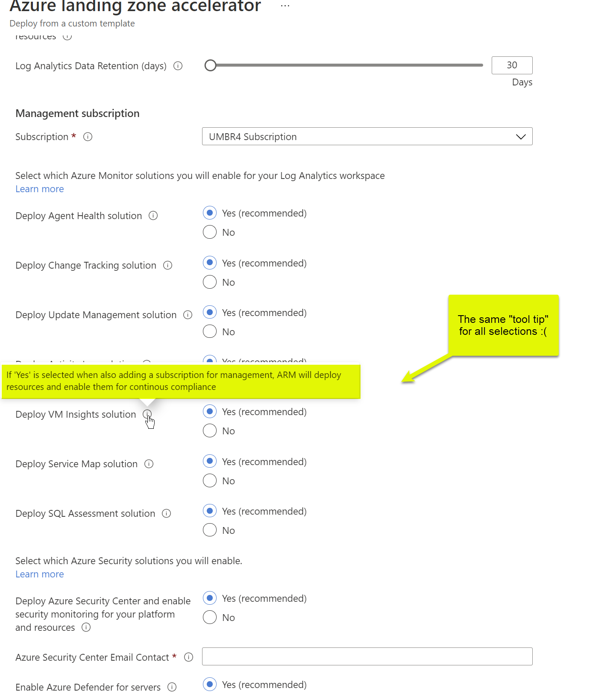
Task: Select No for Deploy Agent Health solution
Action: tap(210, 232)
